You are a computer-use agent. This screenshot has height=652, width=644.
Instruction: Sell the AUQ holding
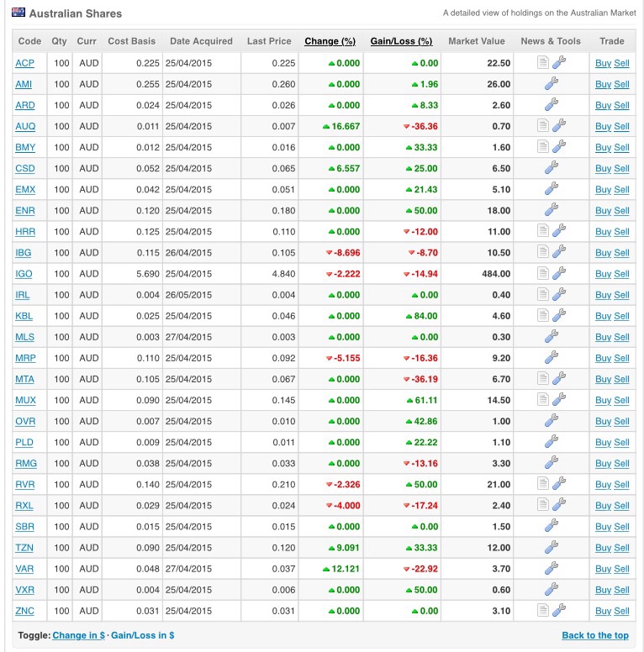[x=621, y=126]
